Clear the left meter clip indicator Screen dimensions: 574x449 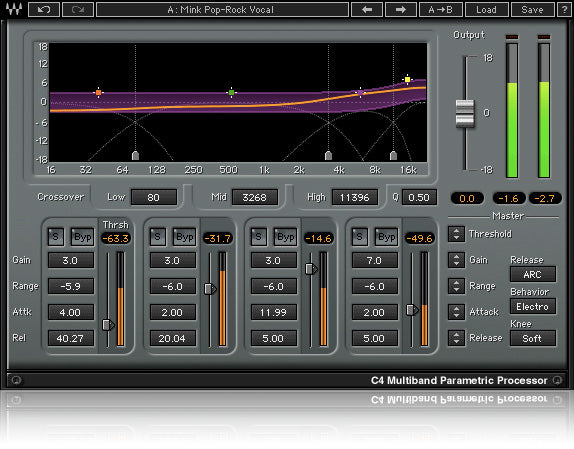[x=512, y=37]
